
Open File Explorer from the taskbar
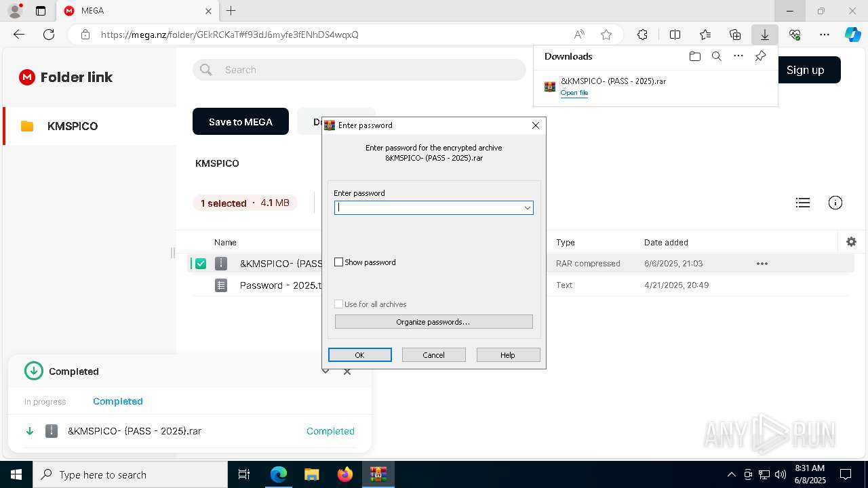pyautogui.click(x=311, y=474)
